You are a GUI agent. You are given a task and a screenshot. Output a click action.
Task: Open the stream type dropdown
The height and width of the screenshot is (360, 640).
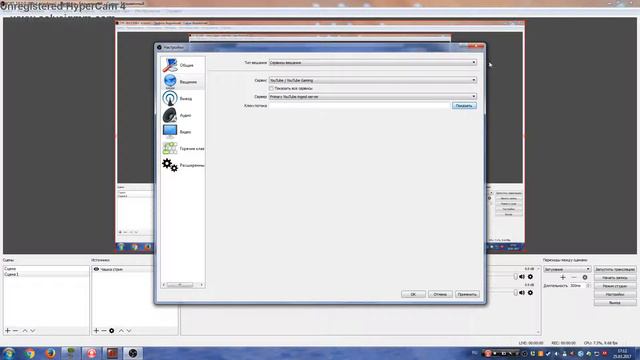click(x=373, y=62)
